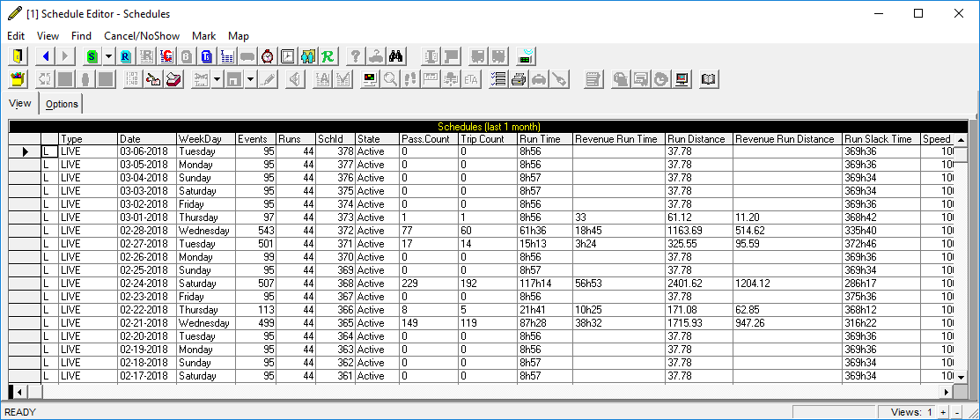Click the Events column header
This screenshot has height=420, width=980.
255,139
